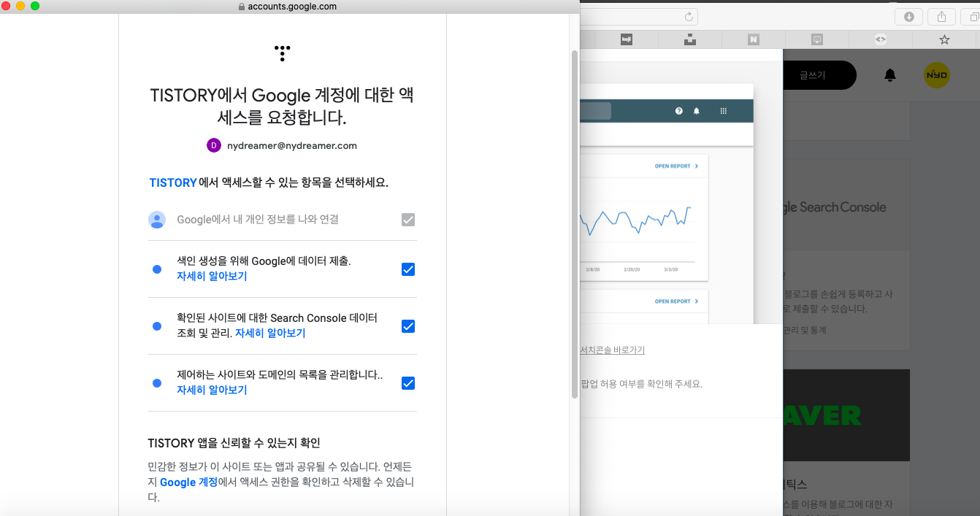Click the upper OPEN REPORT link
Viewport: 980px width, 516px height.
[x=676, y=166]
